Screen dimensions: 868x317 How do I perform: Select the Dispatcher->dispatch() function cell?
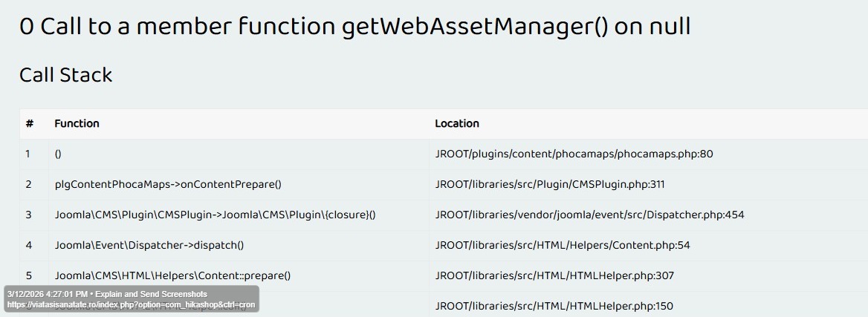click(x=149, y=245)
